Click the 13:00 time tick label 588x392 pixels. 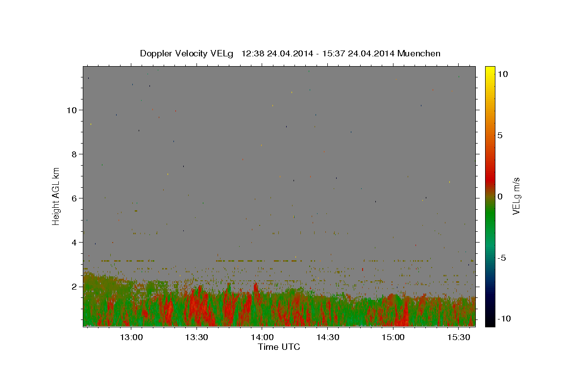pos(131,338)
